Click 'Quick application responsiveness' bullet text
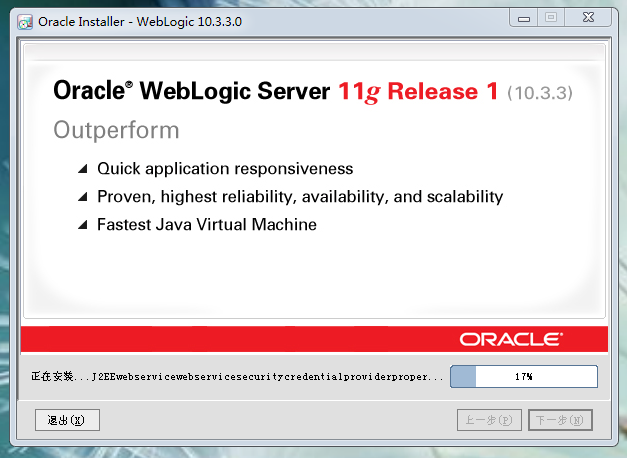Screen dimensions: 627x458 point(225,169)
